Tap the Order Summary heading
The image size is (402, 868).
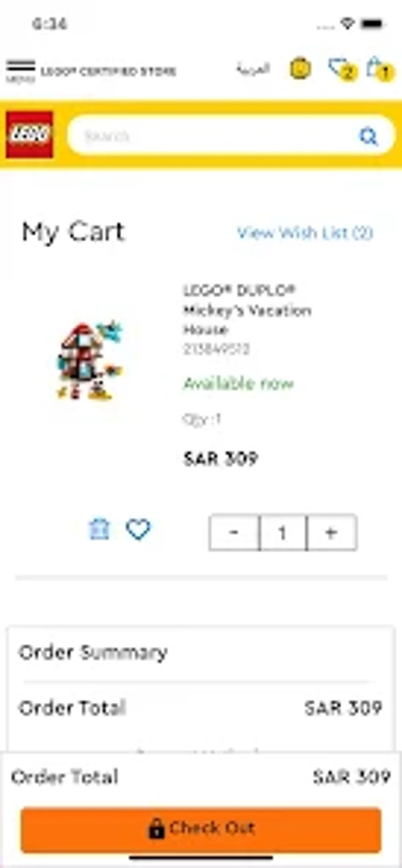(x=93, y=653)
